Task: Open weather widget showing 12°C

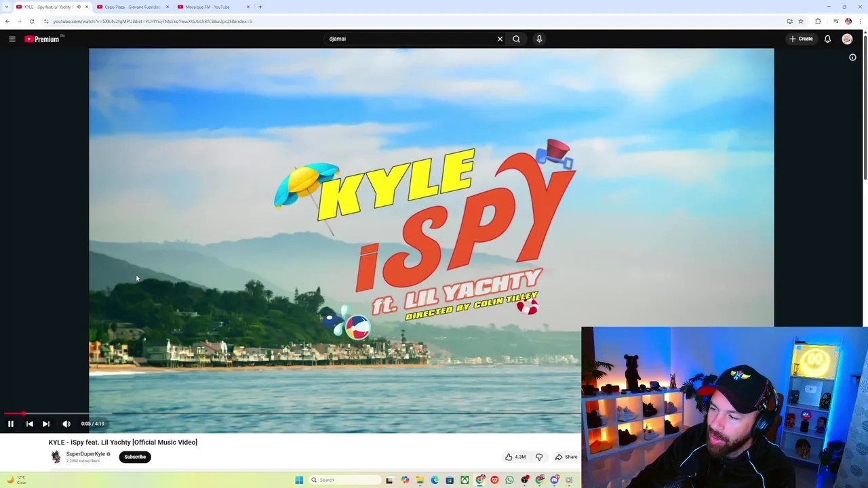Action: coord(16,480)
